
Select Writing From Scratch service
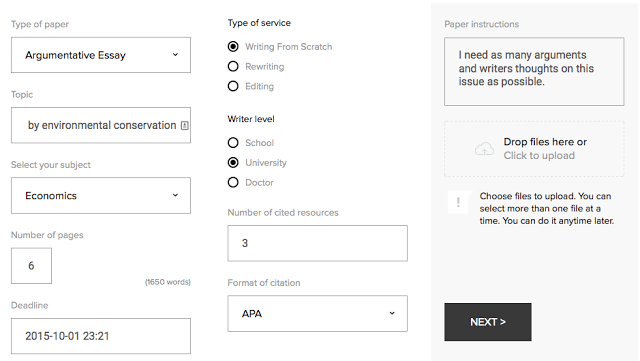pos(233,47)
